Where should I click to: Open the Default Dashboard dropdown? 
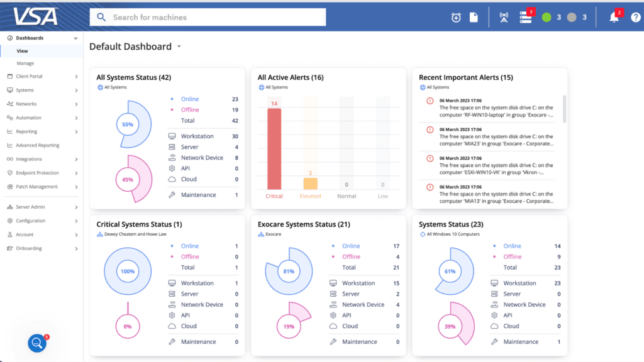coord(179,47)
